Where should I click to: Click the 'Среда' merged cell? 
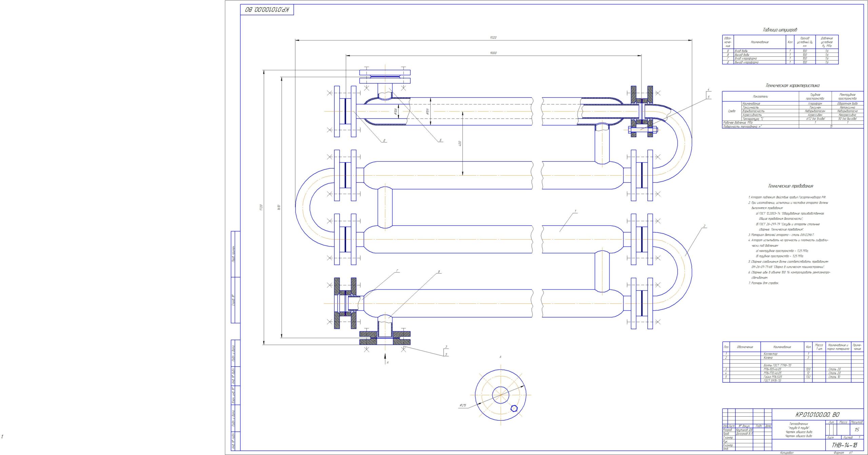[x=732, y=111]
